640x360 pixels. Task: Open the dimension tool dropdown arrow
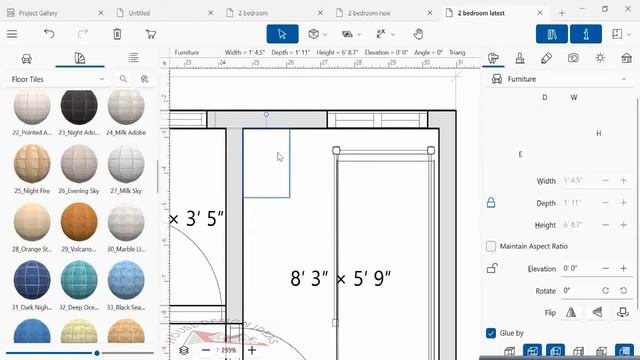[x=393, y=35]
